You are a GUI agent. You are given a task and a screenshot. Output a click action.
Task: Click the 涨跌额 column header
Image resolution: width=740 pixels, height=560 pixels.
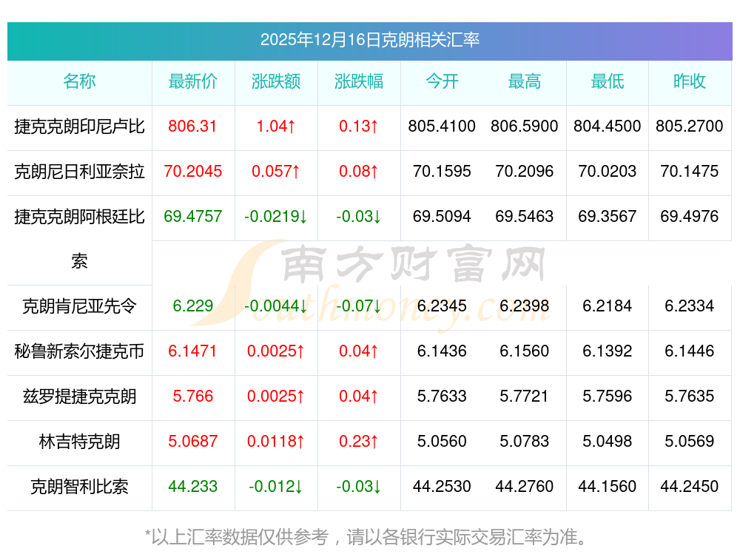point(276,81)
